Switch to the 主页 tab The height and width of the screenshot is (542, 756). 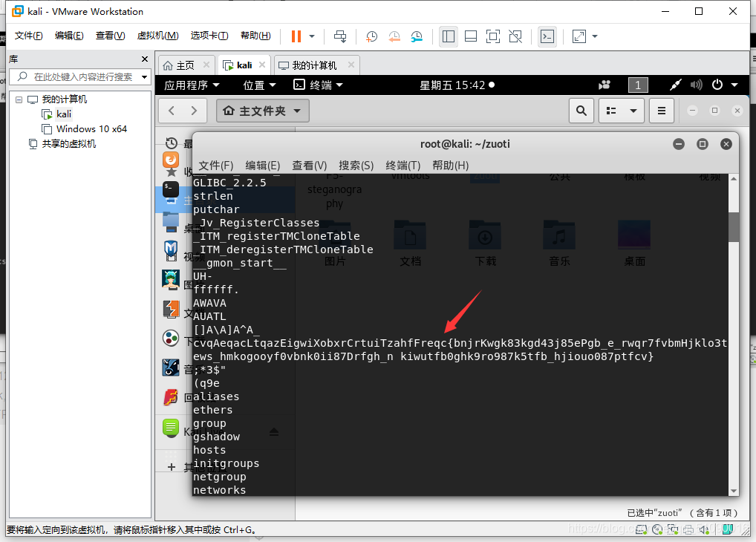(x=185, y=65)
